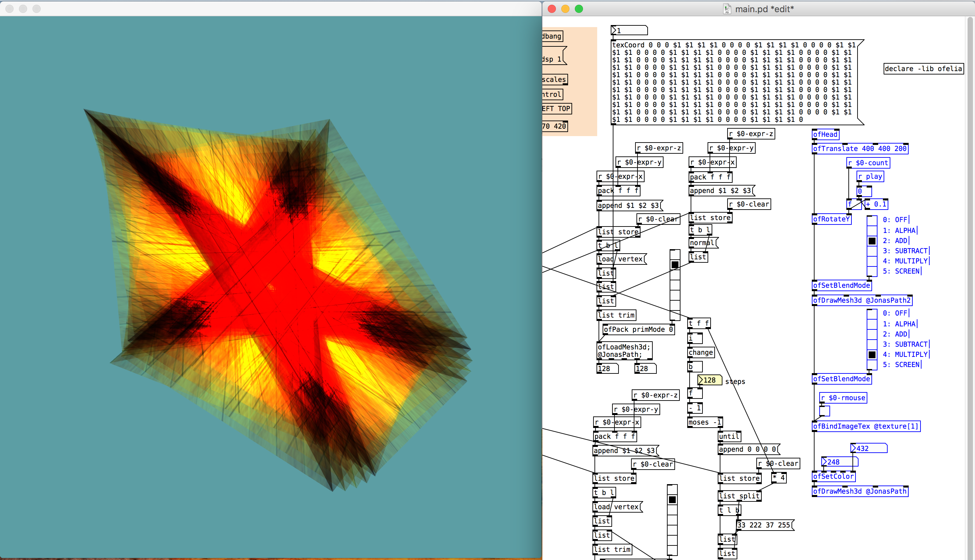Viewport: 975px width, 560px height.
Task: Select 0: OFF in lower blend mode radio
Action: tap(872, 314)
